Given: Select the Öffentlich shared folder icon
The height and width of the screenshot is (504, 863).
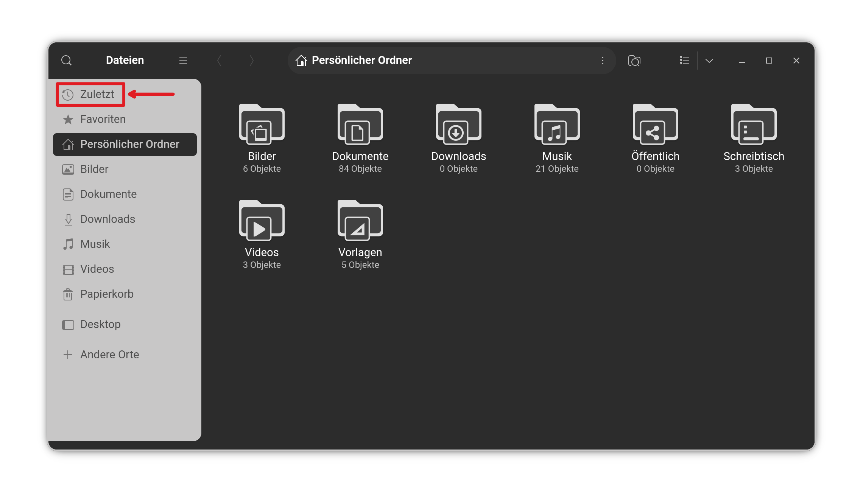Looking at the screenshot, I should (655, 125).
